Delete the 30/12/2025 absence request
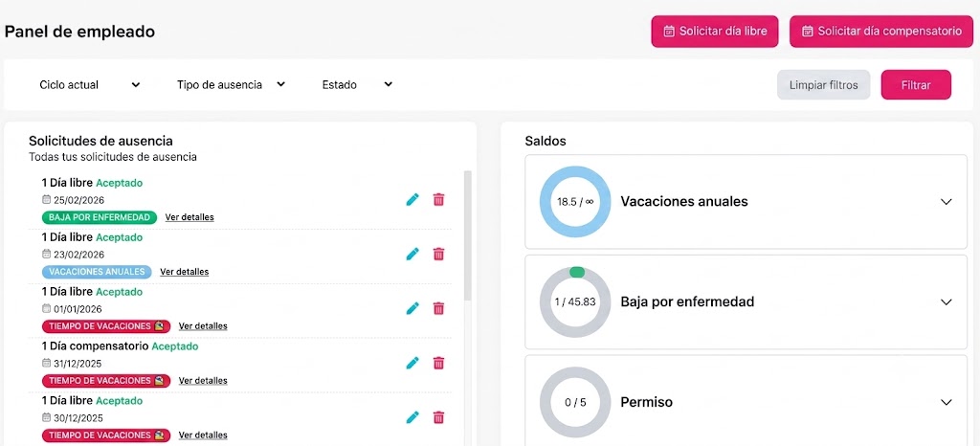The height and width of the screenshot is (446, 980). point(438,417)
